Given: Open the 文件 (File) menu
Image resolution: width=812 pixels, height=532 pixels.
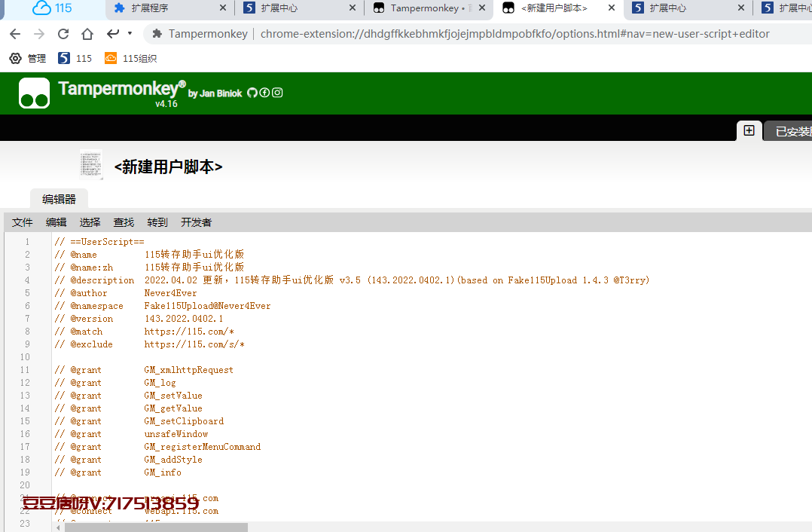Looking at the screenshot, I should click(x=23, y=222).
